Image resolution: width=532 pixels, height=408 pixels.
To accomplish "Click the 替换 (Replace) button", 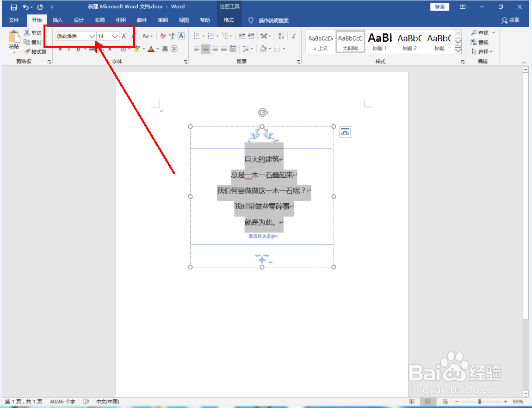I will pos(481,42).
